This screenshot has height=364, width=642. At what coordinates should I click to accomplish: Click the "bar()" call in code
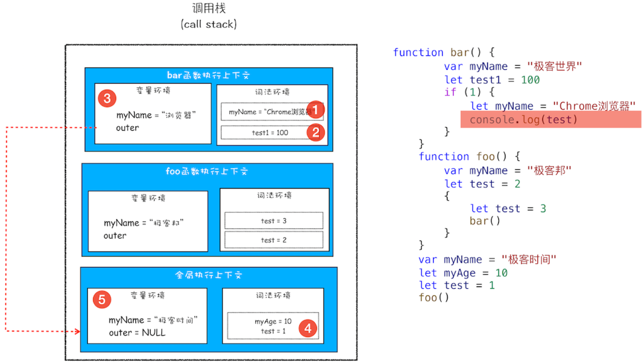point(485,221)
